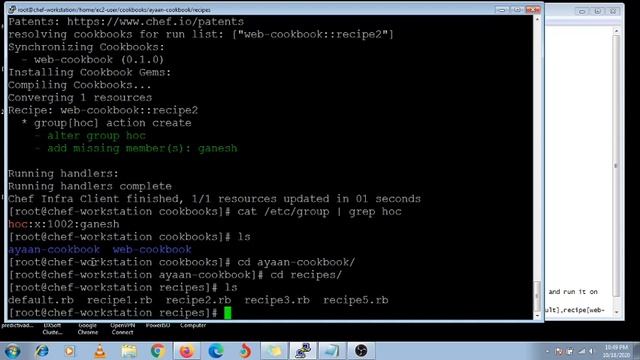Click recipe3.rb in the ls output
This screenshot has height=360, width=640.
tap(277, 300)
